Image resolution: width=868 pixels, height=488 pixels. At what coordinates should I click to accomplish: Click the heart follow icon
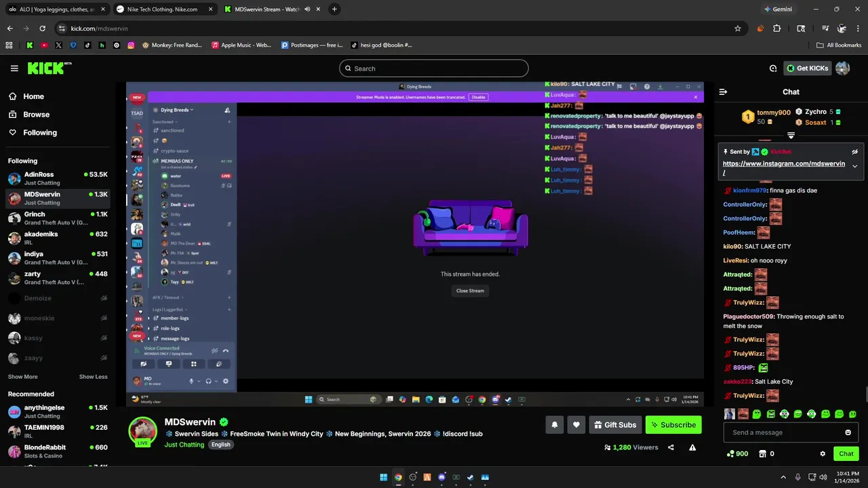576,425
